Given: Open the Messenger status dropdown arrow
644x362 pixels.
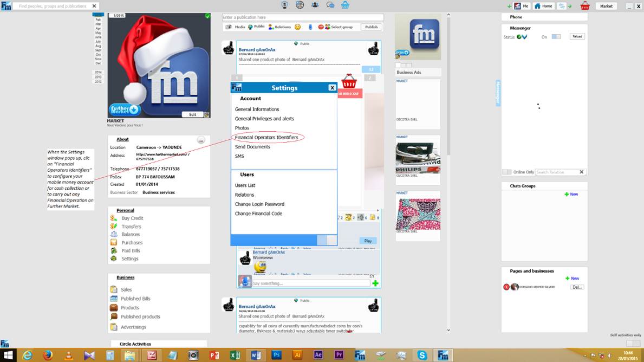Looking at the screenshot, I should 524,36.
